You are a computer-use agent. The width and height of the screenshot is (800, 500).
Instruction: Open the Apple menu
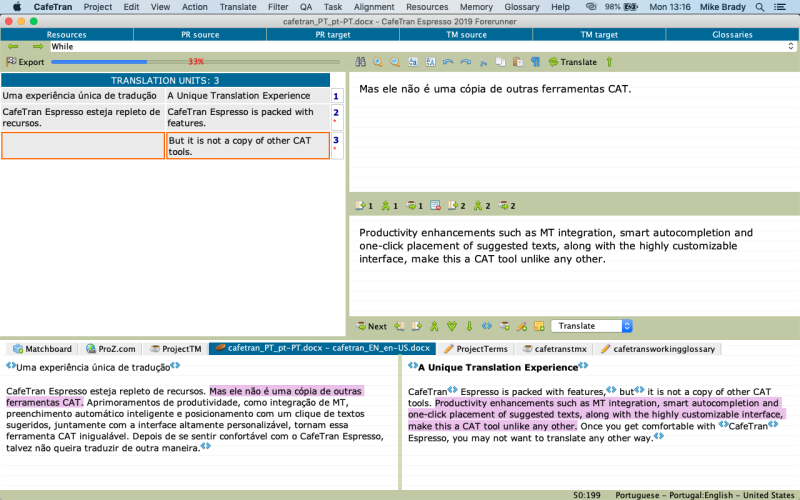17,7
